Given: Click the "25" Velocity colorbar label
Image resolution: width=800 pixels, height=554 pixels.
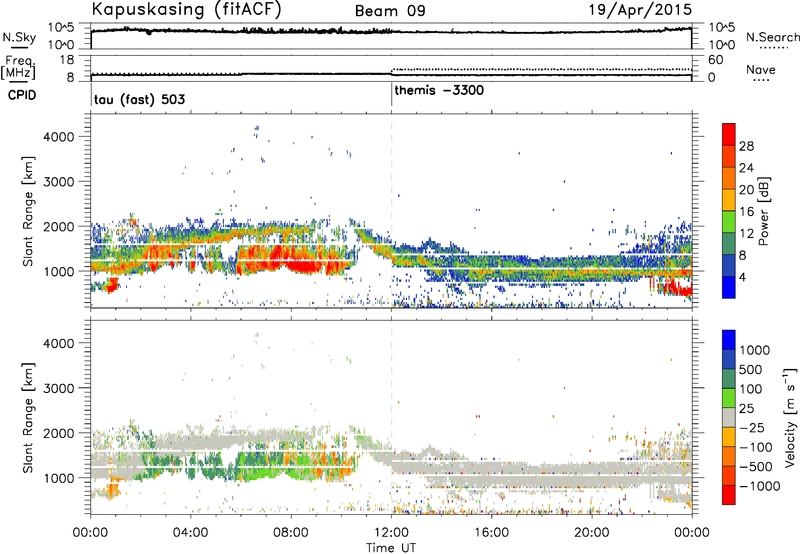Looking at the screenshot, I should coord(746,409).
